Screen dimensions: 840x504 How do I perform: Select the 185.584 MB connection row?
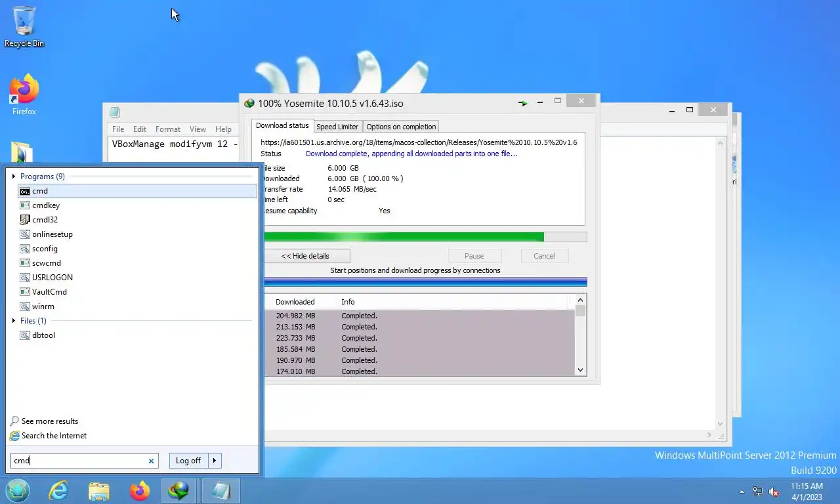click(x=419, y=349)
